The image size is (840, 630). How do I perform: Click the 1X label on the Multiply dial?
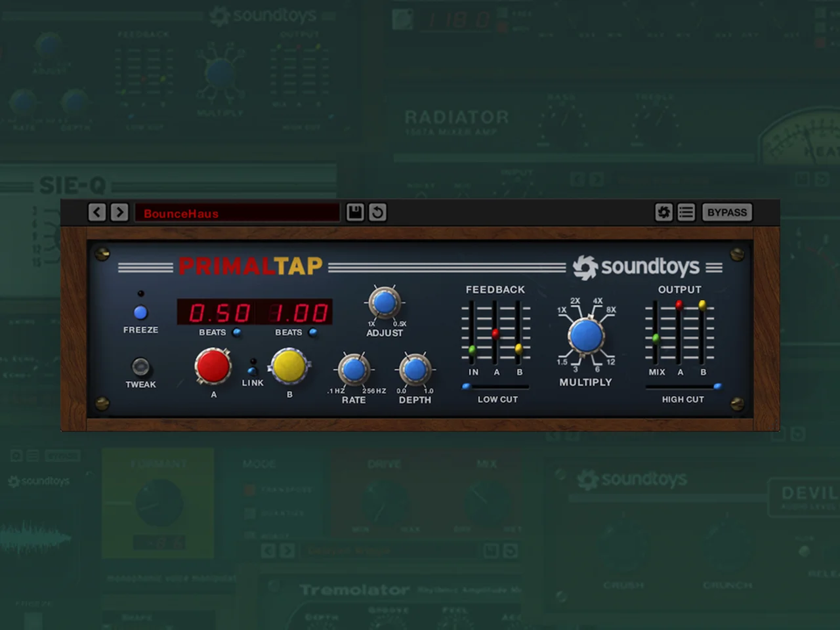tap(562, 310)
